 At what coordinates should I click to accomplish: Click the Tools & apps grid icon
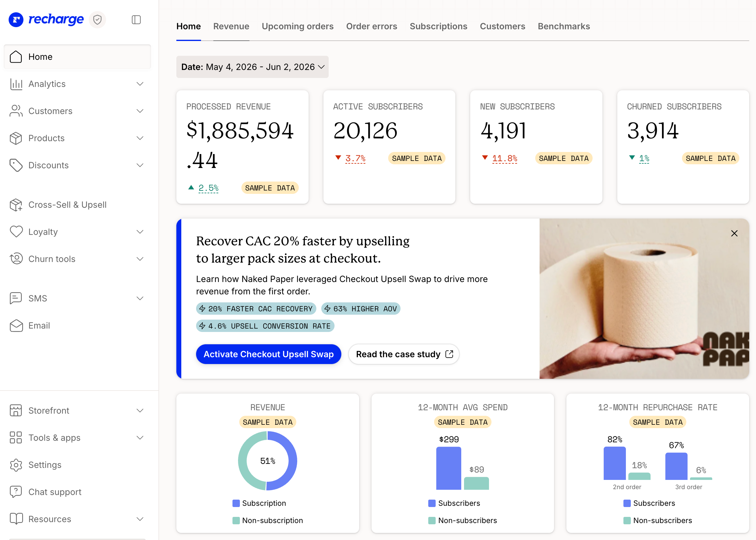pos(16,438)
